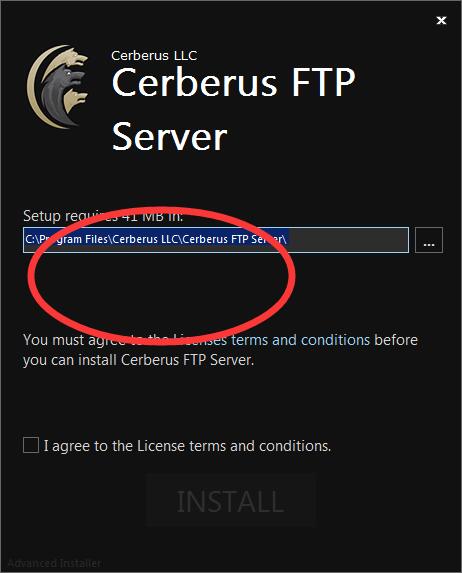Open the folder browse '...' button
This screenshot has height=573, width=462.
[x=429, y=240]
